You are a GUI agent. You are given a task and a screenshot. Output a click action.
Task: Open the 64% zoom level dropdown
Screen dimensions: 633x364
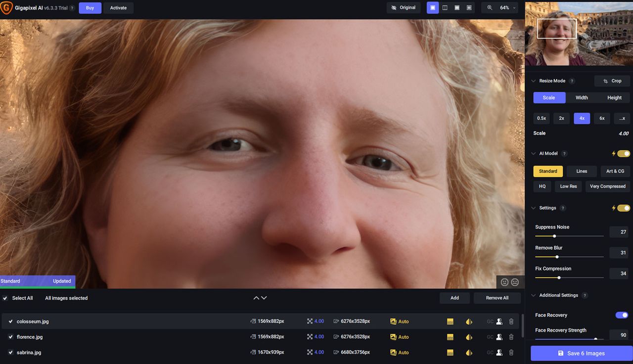click(507, 7)
